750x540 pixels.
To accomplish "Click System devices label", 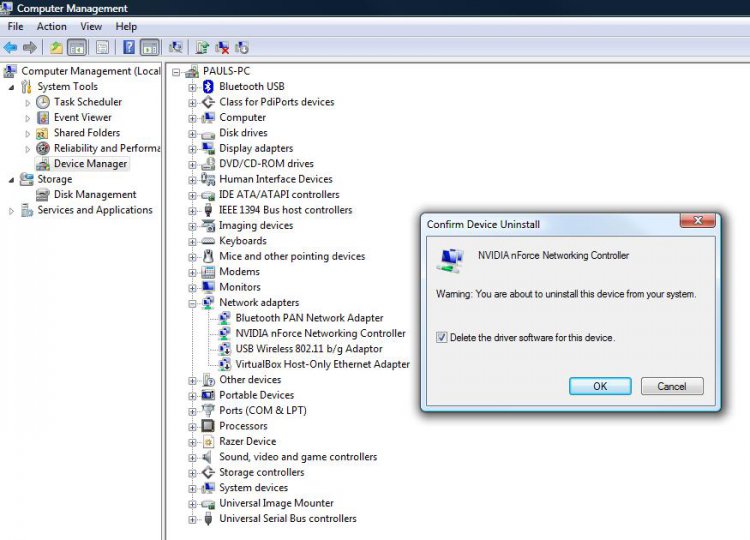I will pos(254,487).
